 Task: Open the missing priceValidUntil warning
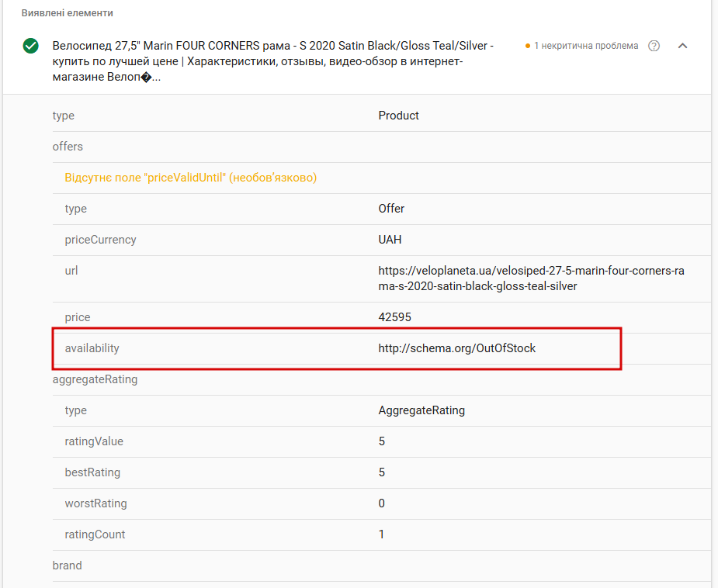coord(191,178)
